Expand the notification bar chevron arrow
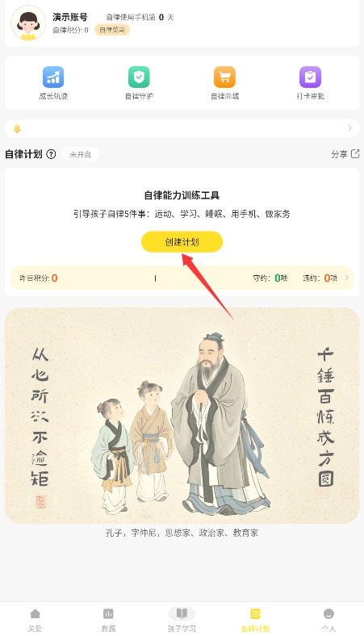 tap(349, 128)
